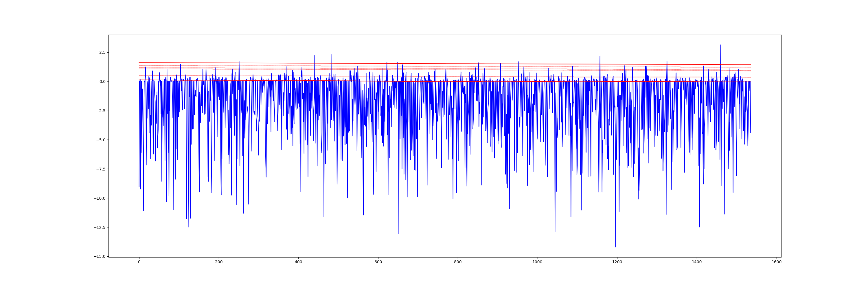Click the x-axis tick label 600
868x289 pixels.
pyautogui.click(x=378, y=262)
